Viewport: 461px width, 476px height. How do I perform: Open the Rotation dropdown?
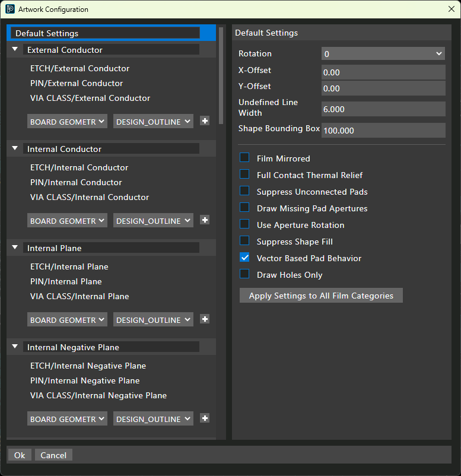[383, 53]
